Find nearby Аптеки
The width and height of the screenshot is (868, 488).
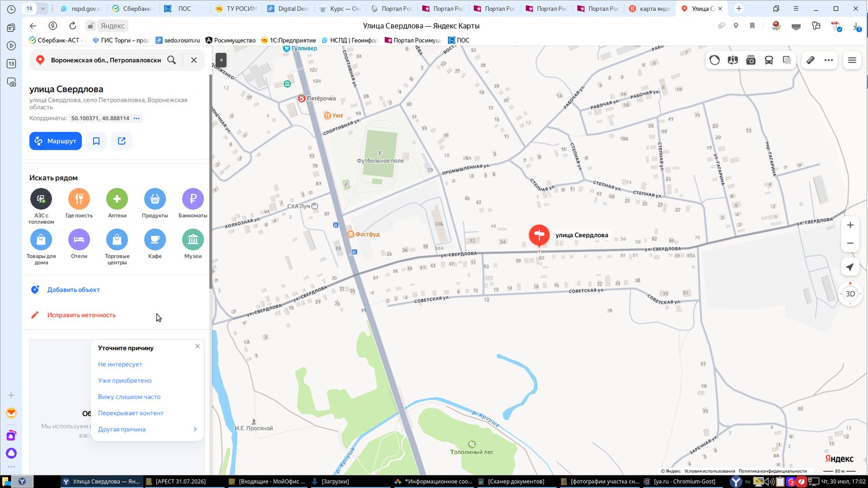tap(117, 204)
